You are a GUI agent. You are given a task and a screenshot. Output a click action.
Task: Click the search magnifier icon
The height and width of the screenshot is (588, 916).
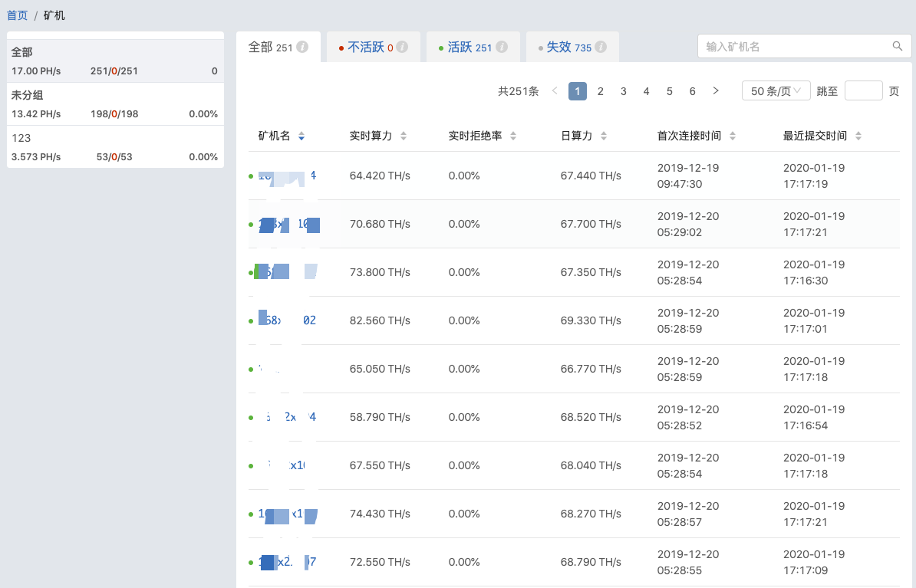tap(897, 47)
